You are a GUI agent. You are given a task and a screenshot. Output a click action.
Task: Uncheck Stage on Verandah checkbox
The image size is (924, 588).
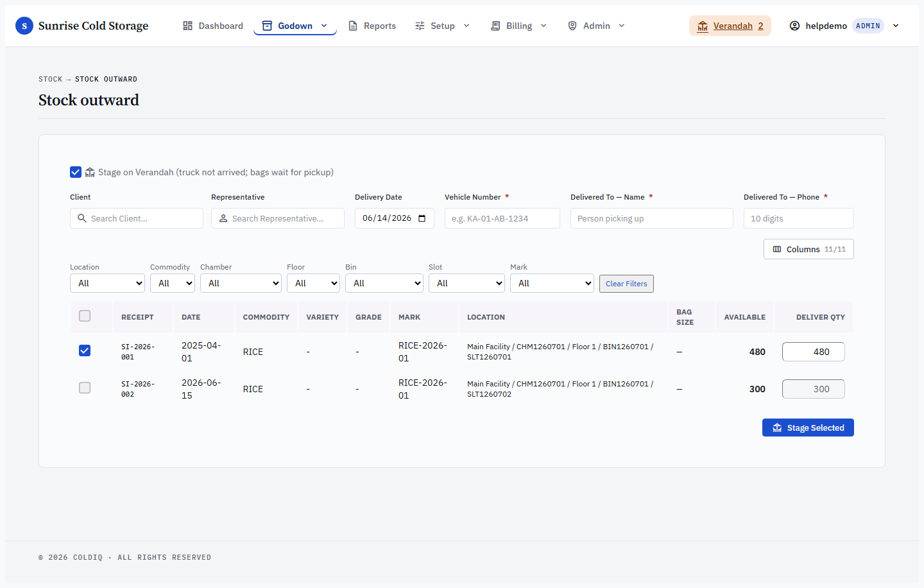pos(76,172)
